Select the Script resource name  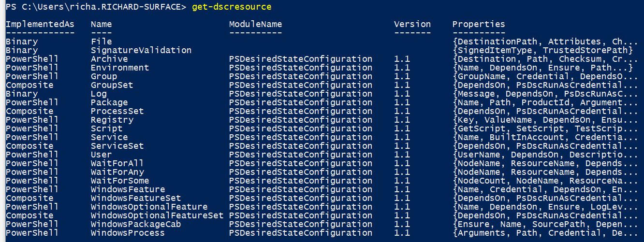click(x=106, y=128)
